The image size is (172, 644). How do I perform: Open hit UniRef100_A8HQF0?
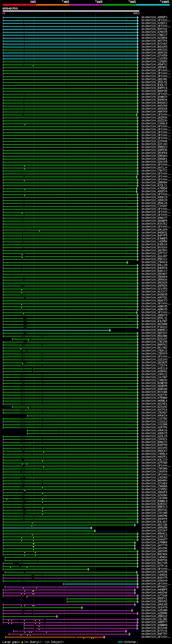tap(154, 17)
